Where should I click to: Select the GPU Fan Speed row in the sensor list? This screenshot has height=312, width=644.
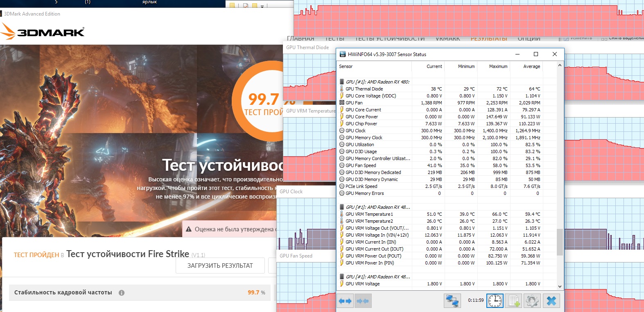(x=447, y=165)
